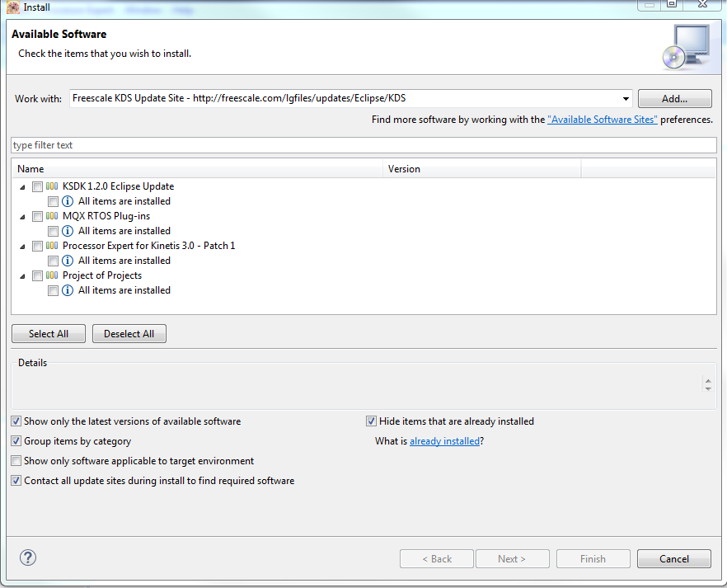Click the Install window title bar icon
727x588 pixels.
[x=13, y=7]
